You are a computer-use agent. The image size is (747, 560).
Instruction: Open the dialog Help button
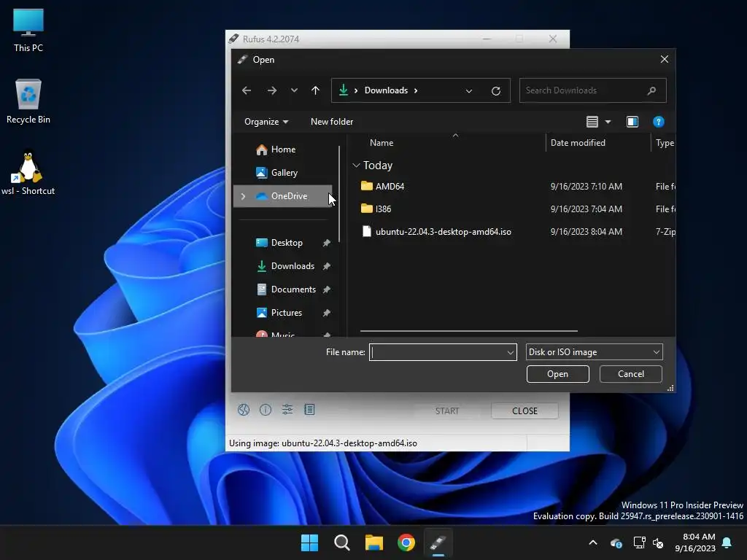(x=659, y=122)
